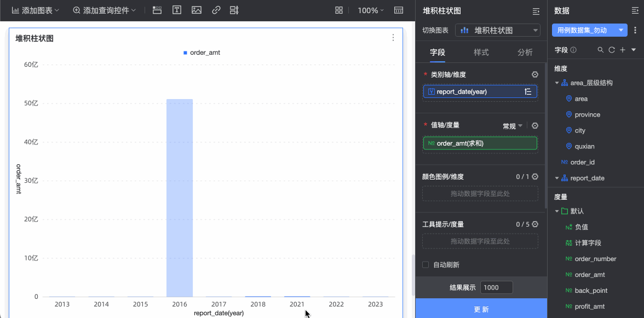The image size is (644, 318).
Task: Click the 2021 x-axis label
Action: click(297, 304)
